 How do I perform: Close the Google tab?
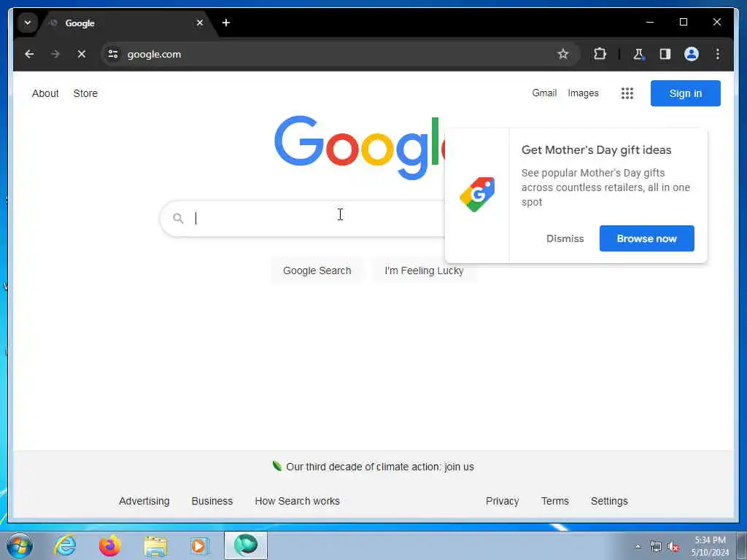pos(200,23)
